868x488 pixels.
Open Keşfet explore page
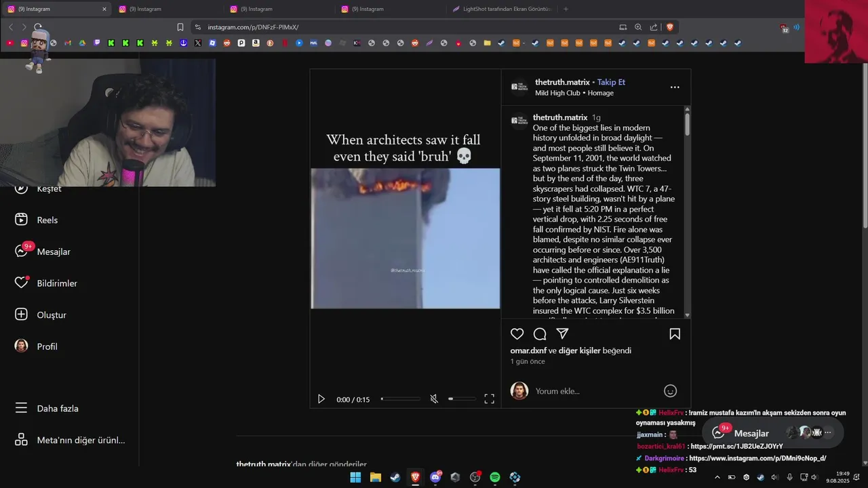[x=38, y=188]
